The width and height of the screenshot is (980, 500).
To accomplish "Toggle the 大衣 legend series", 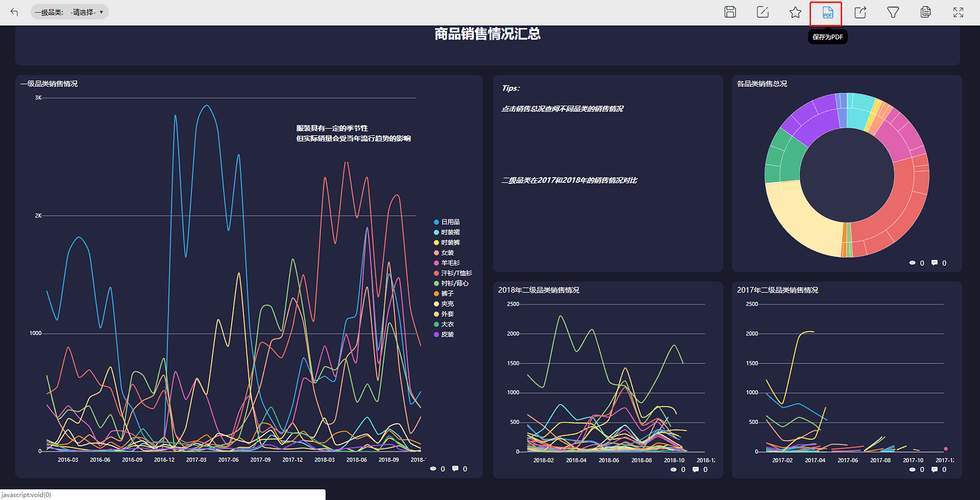I will (443, 324).
